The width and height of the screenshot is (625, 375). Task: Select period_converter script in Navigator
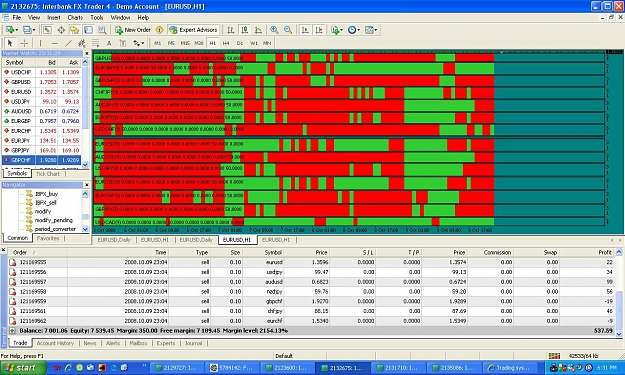click(x=55, y=229)
